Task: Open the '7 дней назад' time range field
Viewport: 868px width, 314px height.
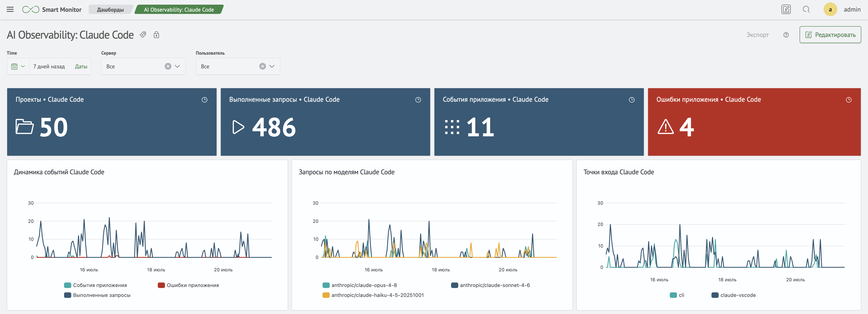Action: pos(49,66)
